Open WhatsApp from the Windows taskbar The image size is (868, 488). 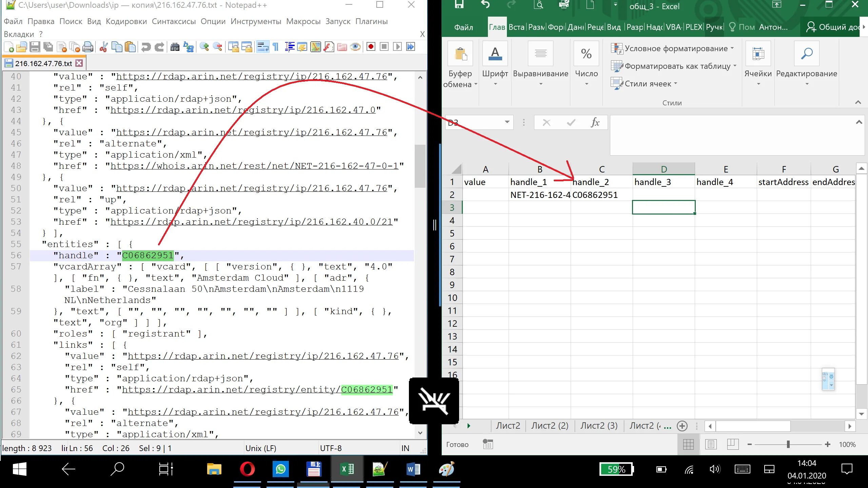point(280,469)
